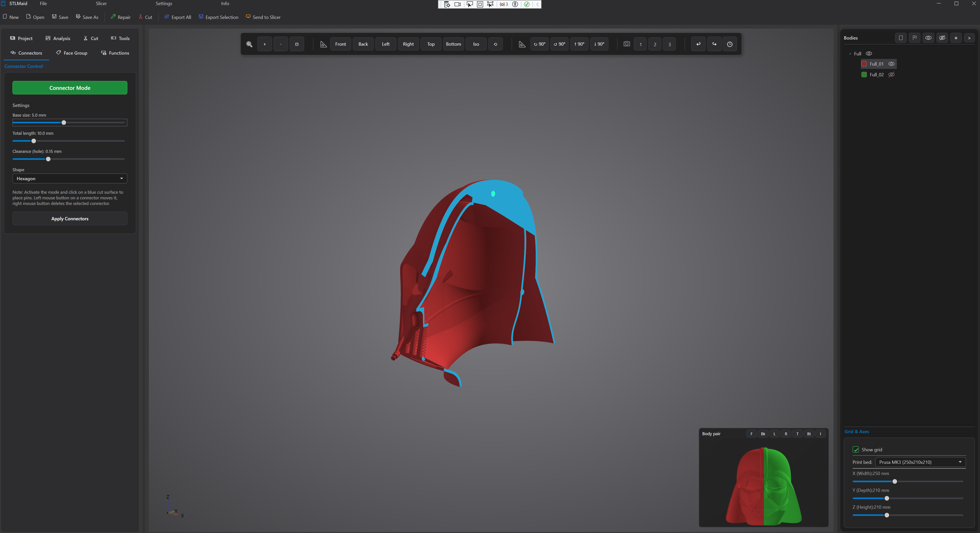Image resolution: width=980 pixels, height=533 pixels.
Task: Click the Save As toolbar button
Action: (87, 17)
